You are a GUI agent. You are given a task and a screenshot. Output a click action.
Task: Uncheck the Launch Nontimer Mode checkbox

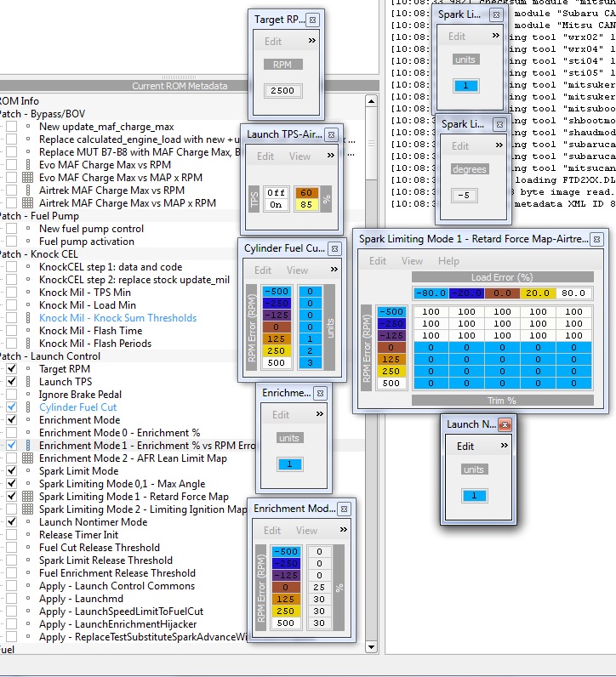(x=12, y=522)
